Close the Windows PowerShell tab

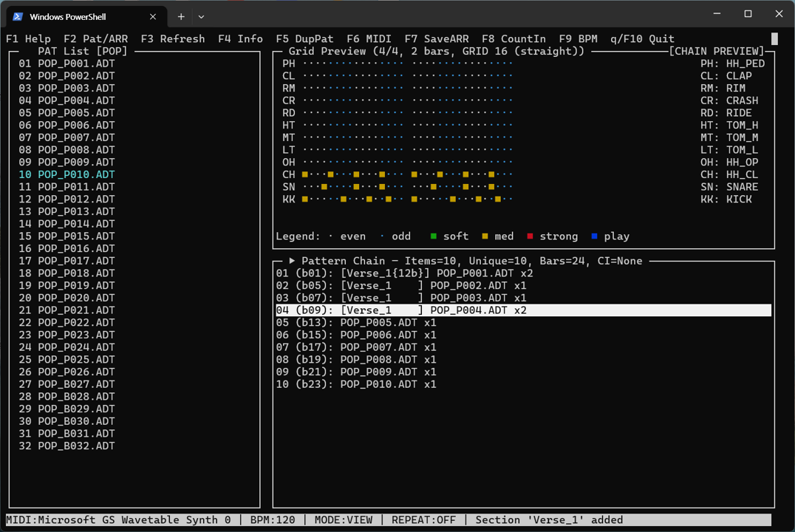[153, 16]
